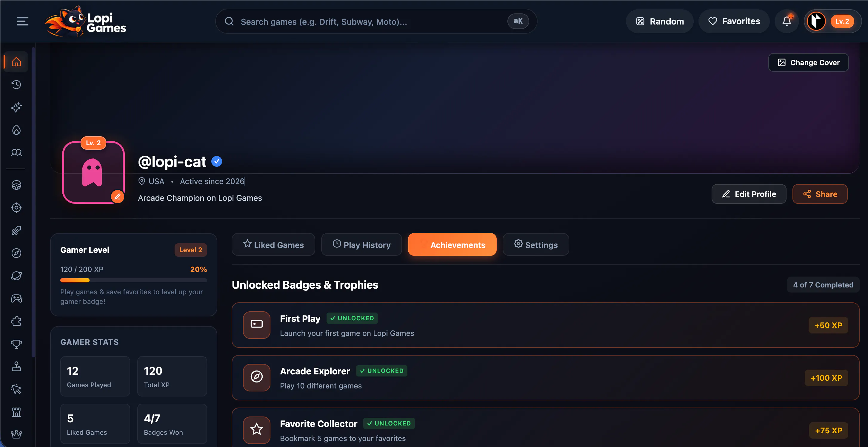Viewport: 868px width, 447px height.
Task: Click the 20% progress label
Action: coord(198,269)
